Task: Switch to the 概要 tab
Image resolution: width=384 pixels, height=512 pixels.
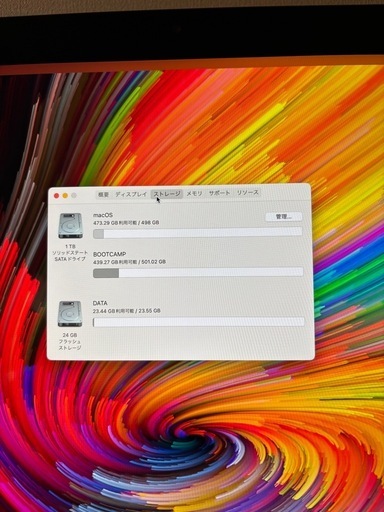Action: point(103,194)
